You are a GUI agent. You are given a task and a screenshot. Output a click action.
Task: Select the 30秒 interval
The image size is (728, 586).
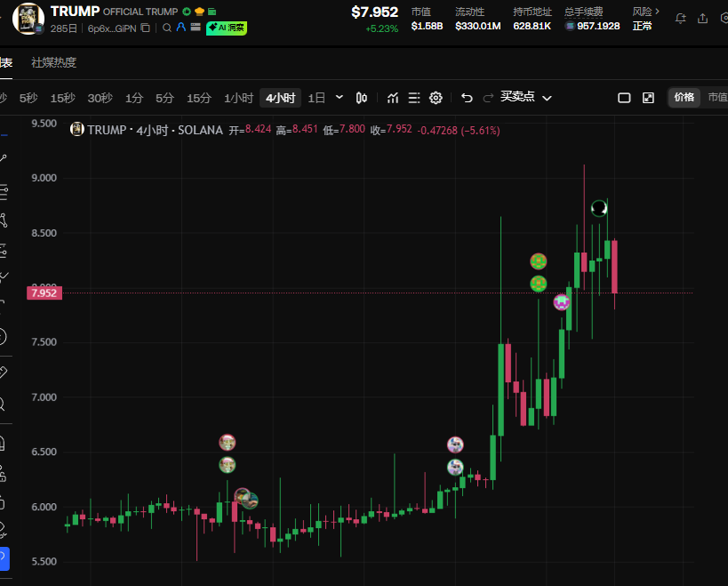pos(100,98)
